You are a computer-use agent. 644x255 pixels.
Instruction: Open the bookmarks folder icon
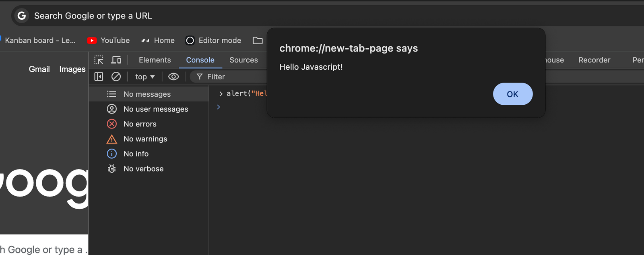tap(258, 40)
